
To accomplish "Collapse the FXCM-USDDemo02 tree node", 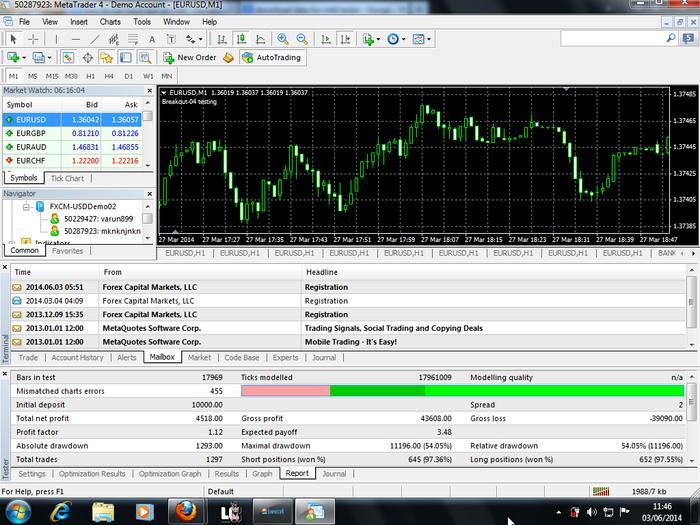I will tap(26, 207).
